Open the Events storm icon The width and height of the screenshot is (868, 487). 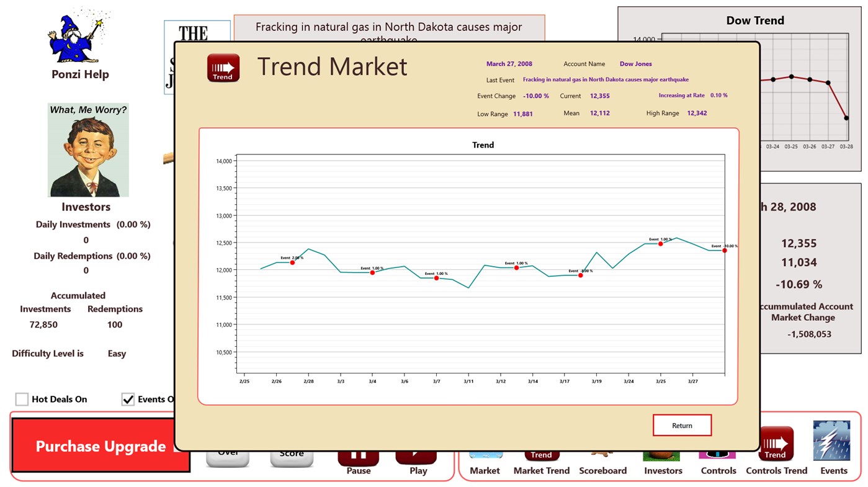click(x=832, y=441)
